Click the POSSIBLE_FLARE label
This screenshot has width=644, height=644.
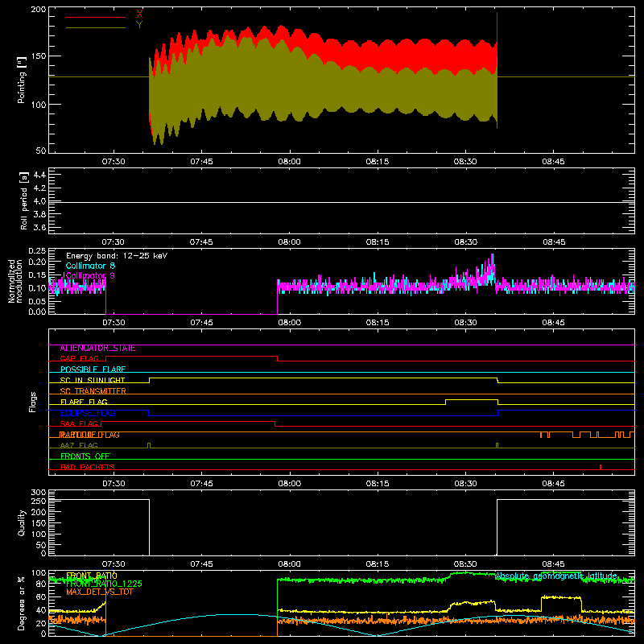click(93, 369)
